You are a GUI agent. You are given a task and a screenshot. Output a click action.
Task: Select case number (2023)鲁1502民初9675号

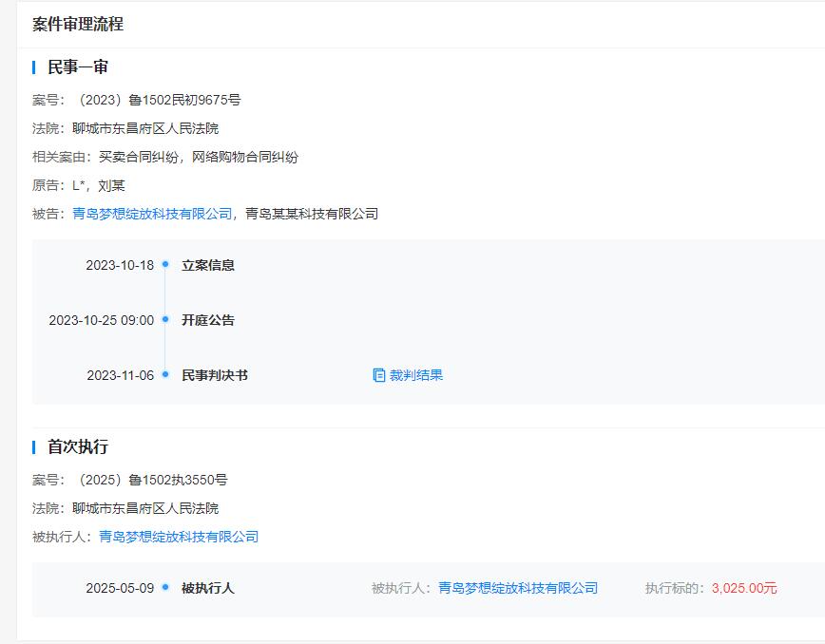(159, 100)
